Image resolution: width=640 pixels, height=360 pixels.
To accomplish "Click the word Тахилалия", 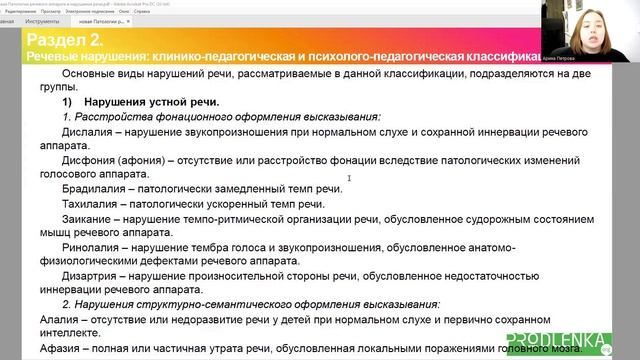I will click(89, 204).
